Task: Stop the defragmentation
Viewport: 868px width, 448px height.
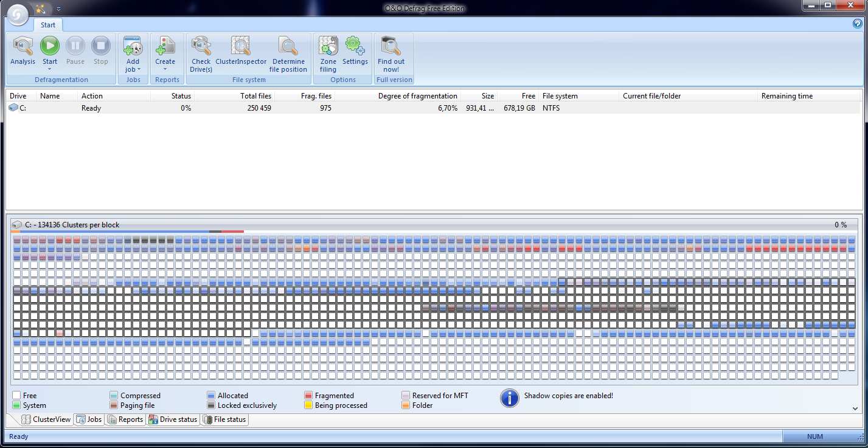Action: tap(101, 51)
